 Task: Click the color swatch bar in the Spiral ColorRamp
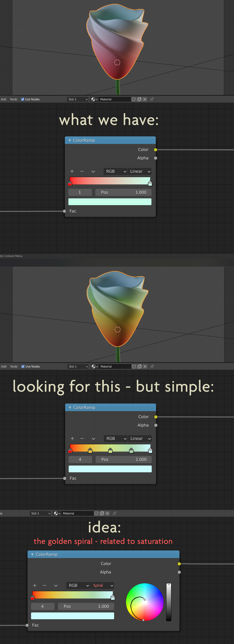coord(72,616)
